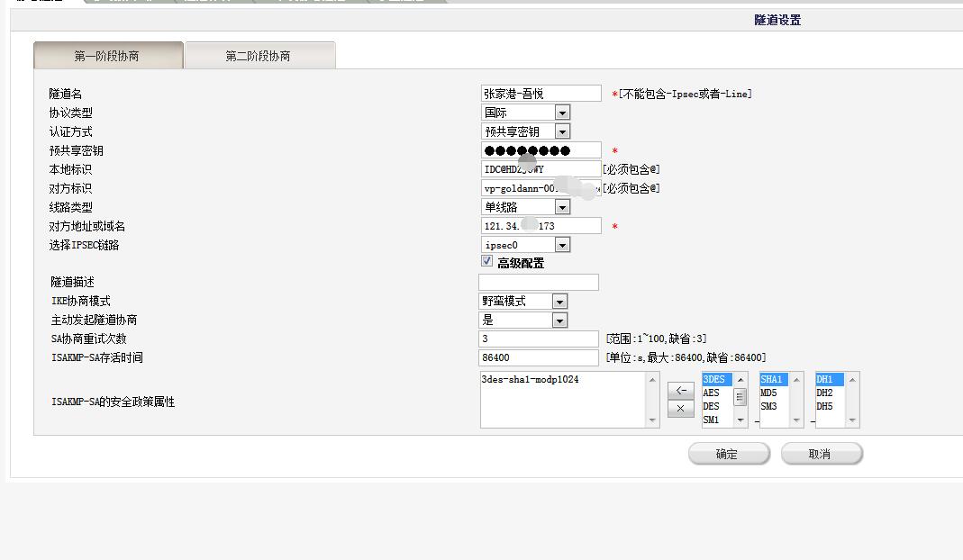
Task: Click the ISAKMP-SA存活时间 field showing 86400
Action: 539,357
